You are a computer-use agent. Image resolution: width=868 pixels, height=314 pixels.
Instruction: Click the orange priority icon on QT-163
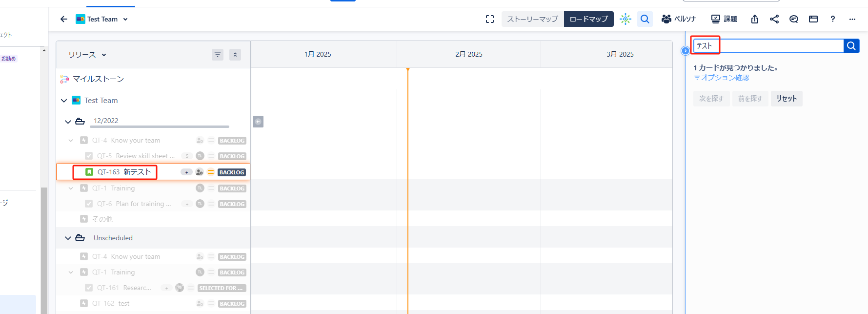point(211,172)
